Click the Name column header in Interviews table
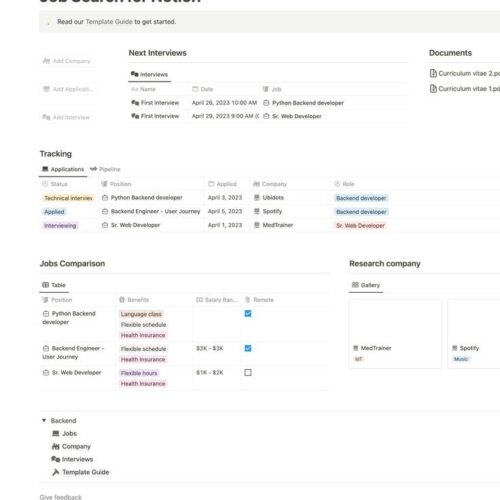This screenshot has height=500, width=500. point(143,89)
